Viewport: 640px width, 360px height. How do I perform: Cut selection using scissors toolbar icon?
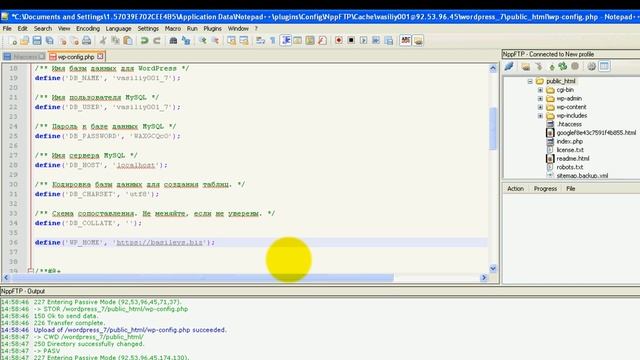click(x=103, y=40)
